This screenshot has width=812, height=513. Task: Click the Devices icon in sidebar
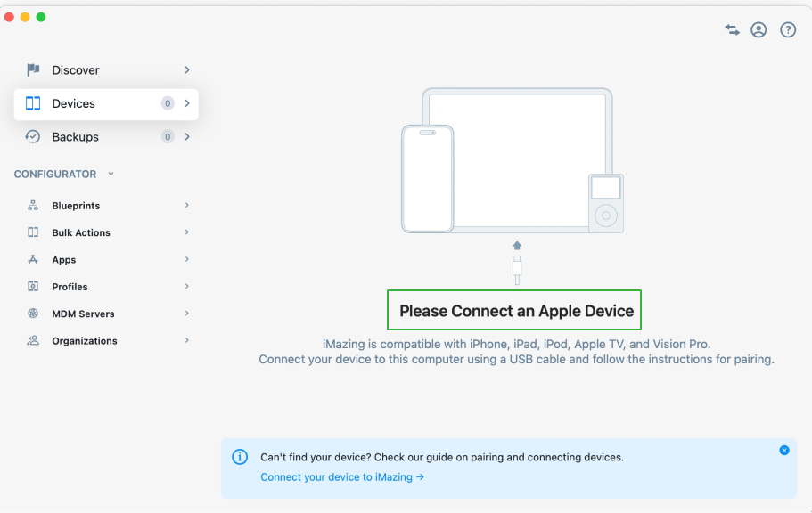click(33, 103)
